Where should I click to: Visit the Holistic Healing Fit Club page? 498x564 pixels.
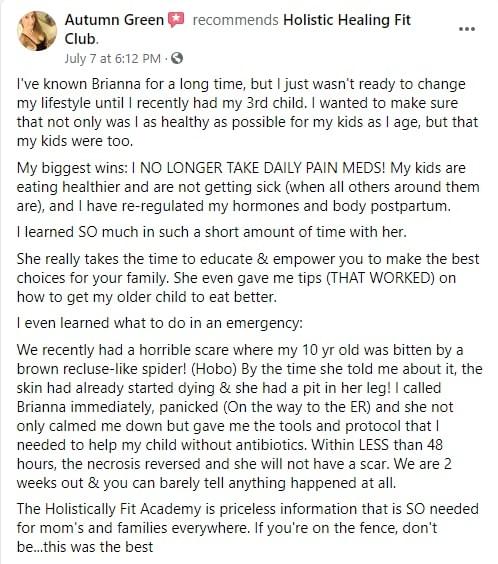coord(238,29)
